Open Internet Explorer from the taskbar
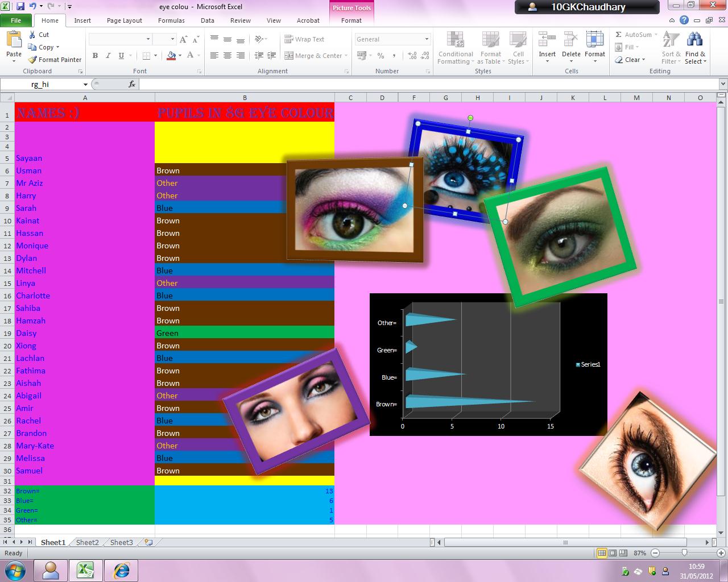The height and width of the screenshot is (582, 728). click(x=122, y=570)
